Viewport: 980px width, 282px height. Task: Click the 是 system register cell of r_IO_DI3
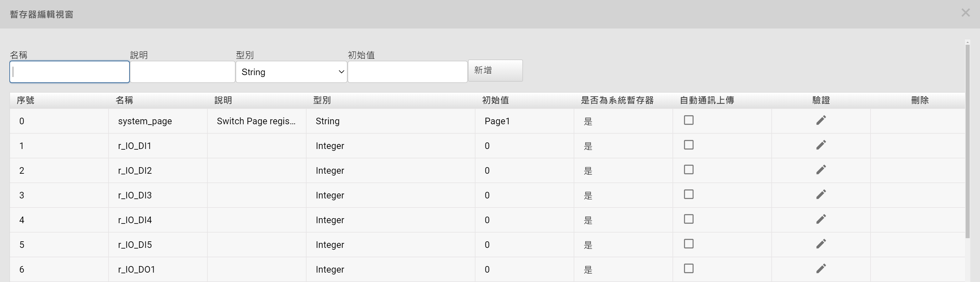pos(623,195)
